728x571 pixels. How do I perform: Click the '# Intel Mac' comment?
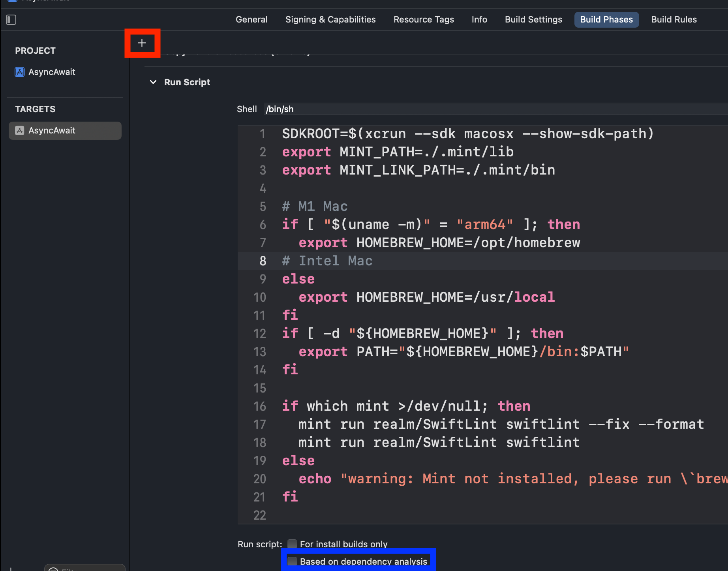[327, 261]
